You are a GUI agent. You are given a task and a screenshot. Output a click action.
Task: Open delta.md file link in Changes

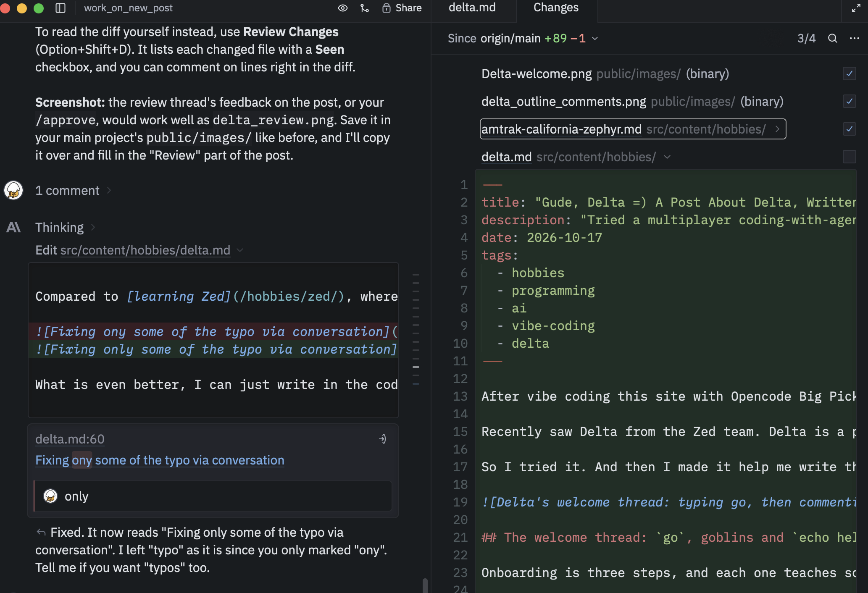[x=506, y=157]
